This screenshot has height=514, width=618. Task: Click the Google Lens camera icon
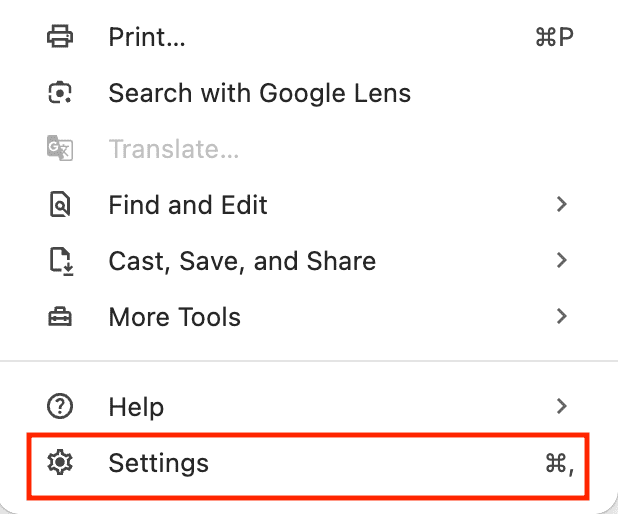[x=60, y=94]
